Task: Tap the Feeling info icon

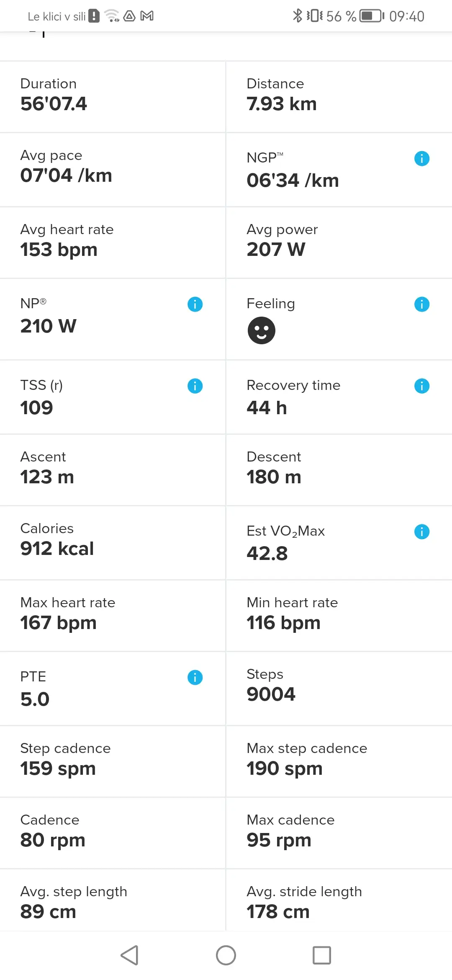Action: coord(421,304)
